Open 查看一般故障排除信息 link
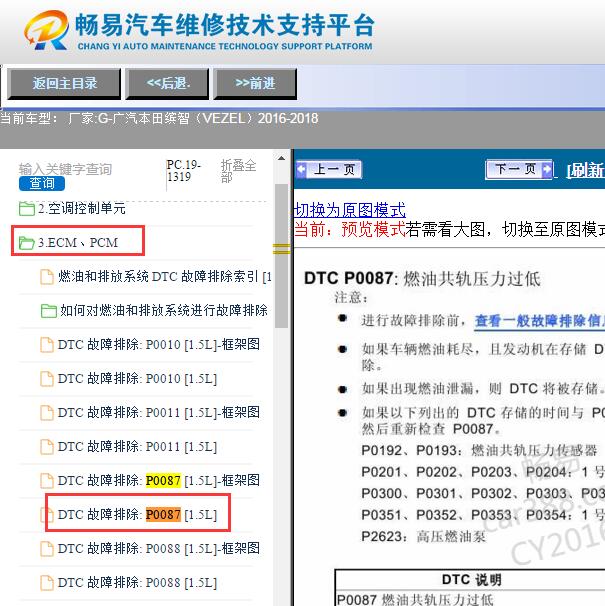Image resolution: width=605 pixels, height=606 pixels. point(540,321)
